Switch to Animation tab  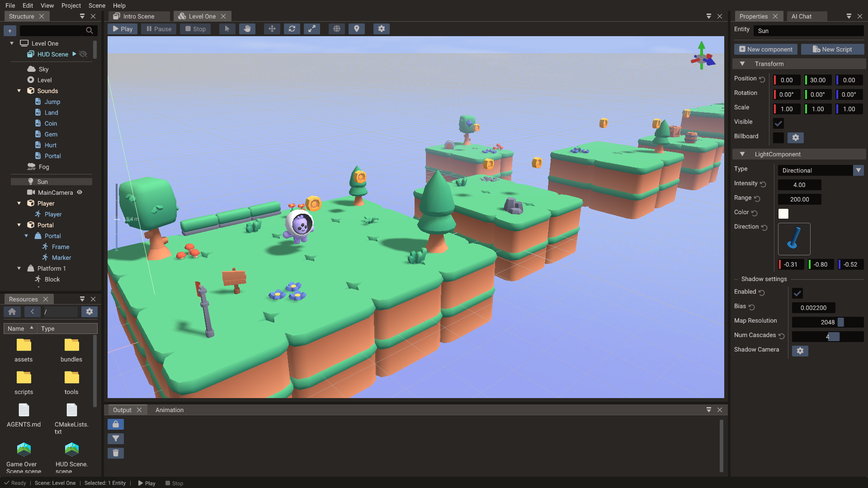(170, 410)
